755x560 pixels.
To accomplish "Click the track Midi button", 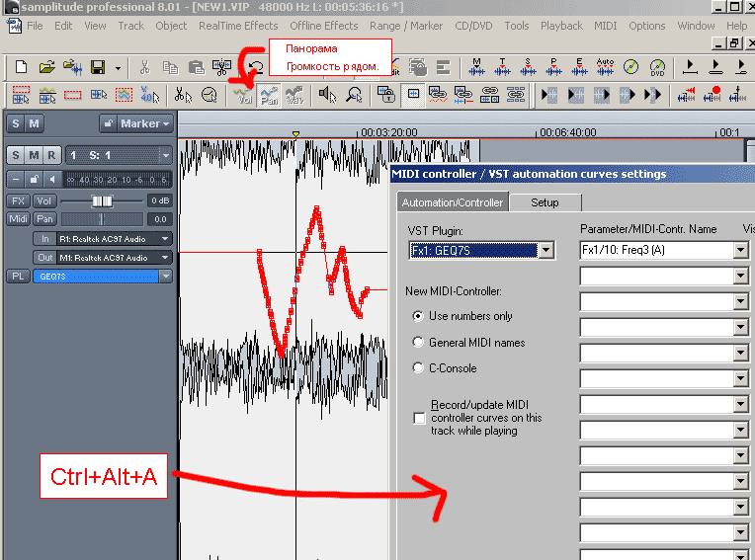I will (19, 219).
